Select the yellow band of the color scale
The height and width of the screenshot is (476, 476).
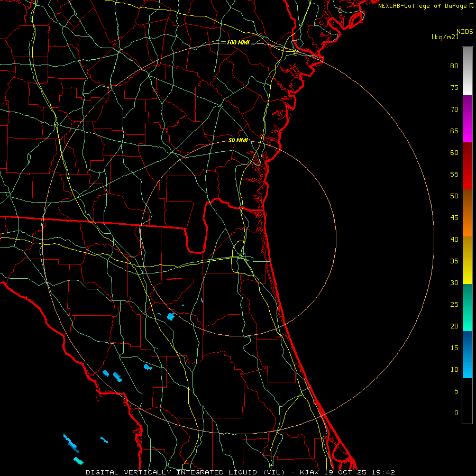coord(467,260)
